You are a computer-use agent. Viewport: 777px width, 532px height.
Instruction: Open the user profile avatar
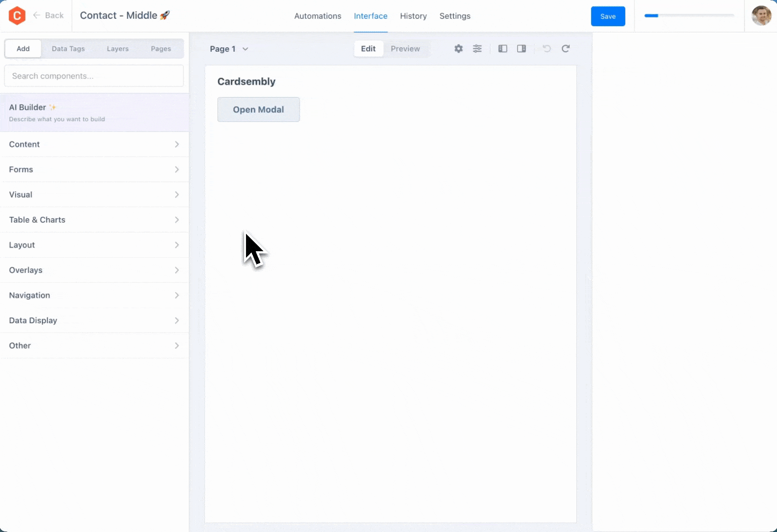click(761, 16)
